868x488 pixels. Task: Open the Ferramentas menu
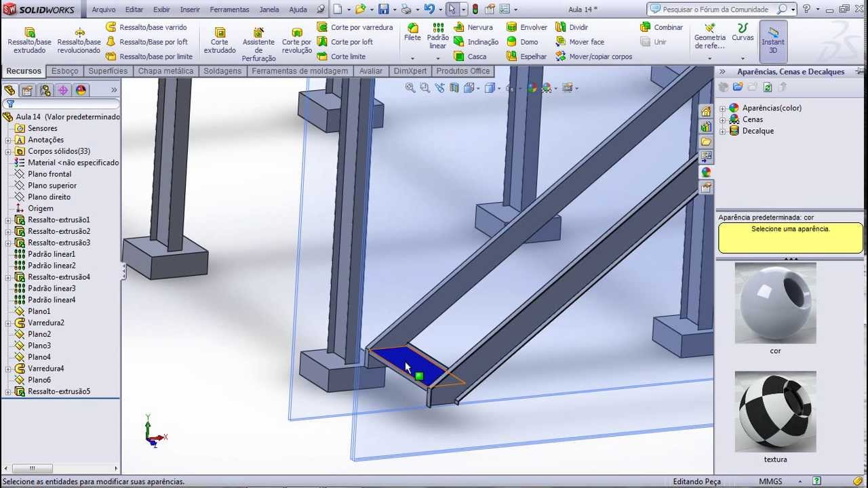(229, 9)
